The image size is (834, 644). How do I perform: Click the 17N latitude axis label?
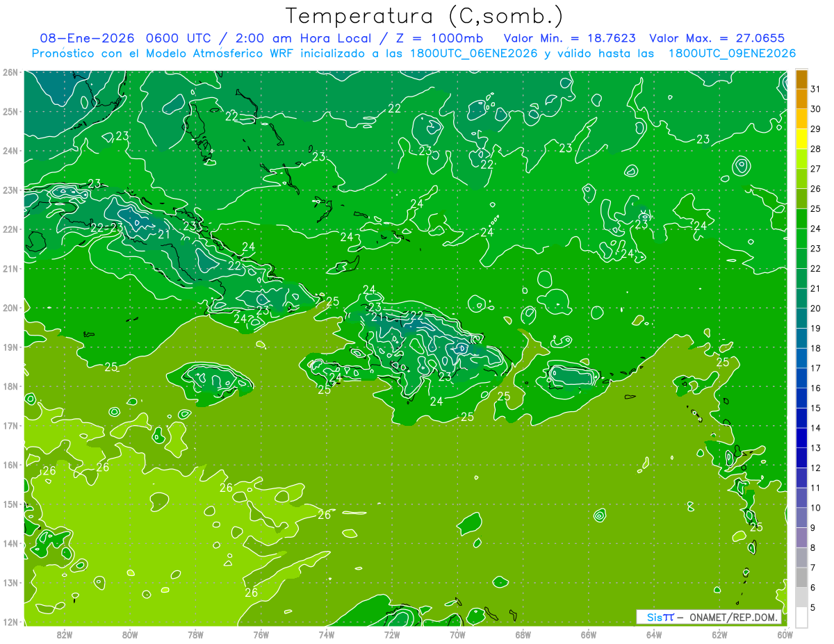pos(10,425)
